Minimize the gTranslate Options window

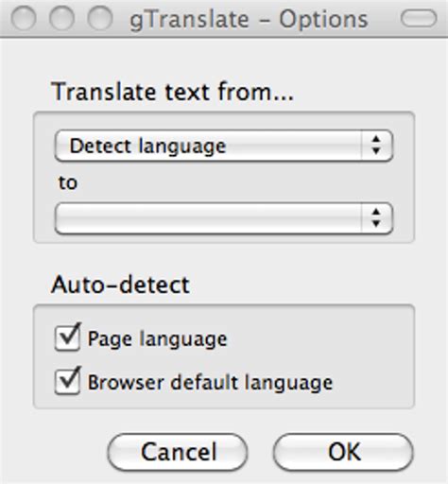coord(61,18)
